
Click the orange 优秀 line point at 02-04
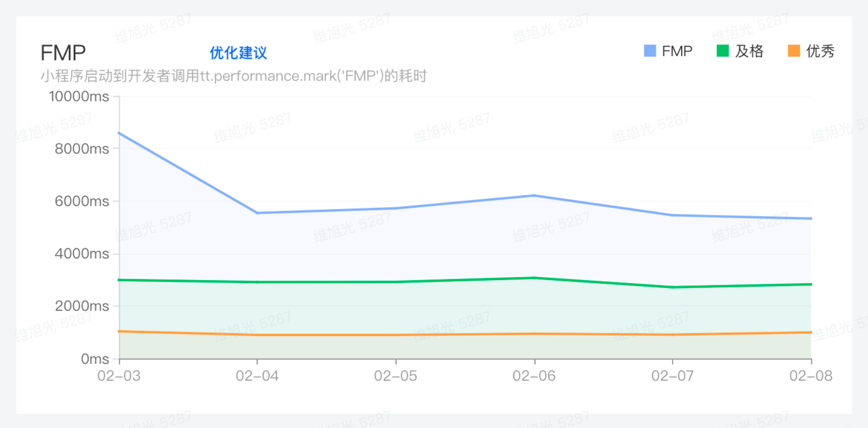pos(257,335)
